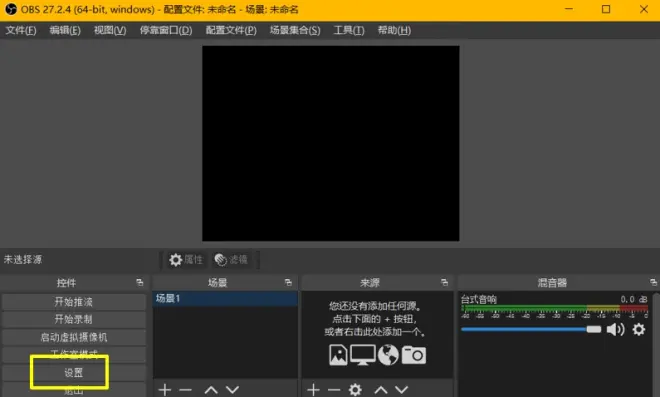Click the mixer panel vertical scrollbar
This screenshot has width=660, height=397.
point(656,344)
